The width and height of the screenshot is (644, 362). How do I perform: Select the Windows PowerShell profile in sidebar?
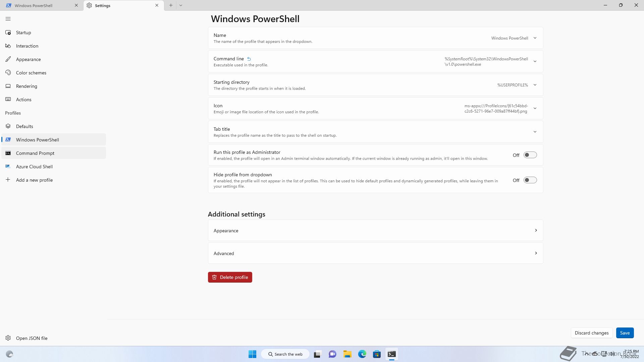[x=54, y=140]
